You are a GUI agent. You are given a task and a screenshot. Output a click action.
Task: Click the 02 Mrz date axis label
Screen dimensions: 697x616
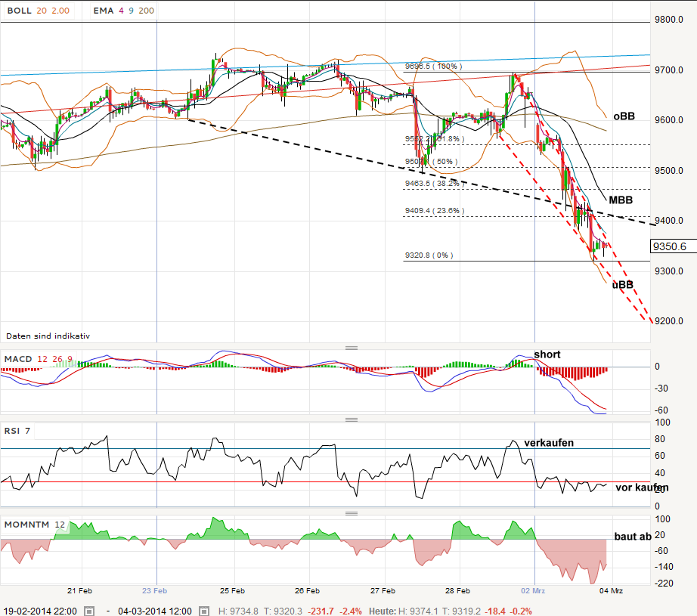point(533,590)
